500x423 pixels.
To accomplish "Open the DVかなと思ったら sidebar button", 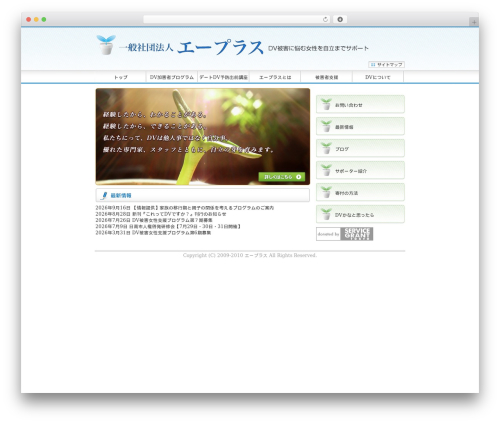I will pos(360,214).
